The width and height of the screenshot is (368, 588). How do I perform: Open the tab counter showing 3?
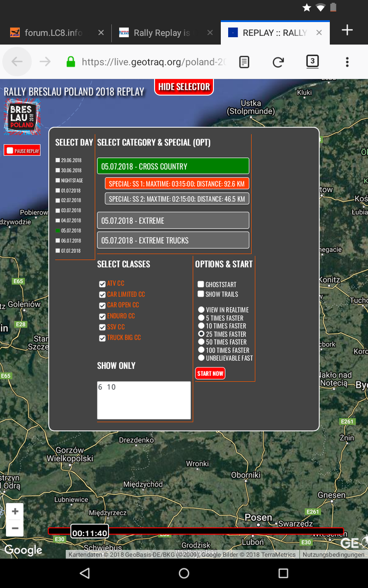tap(312, 62)
